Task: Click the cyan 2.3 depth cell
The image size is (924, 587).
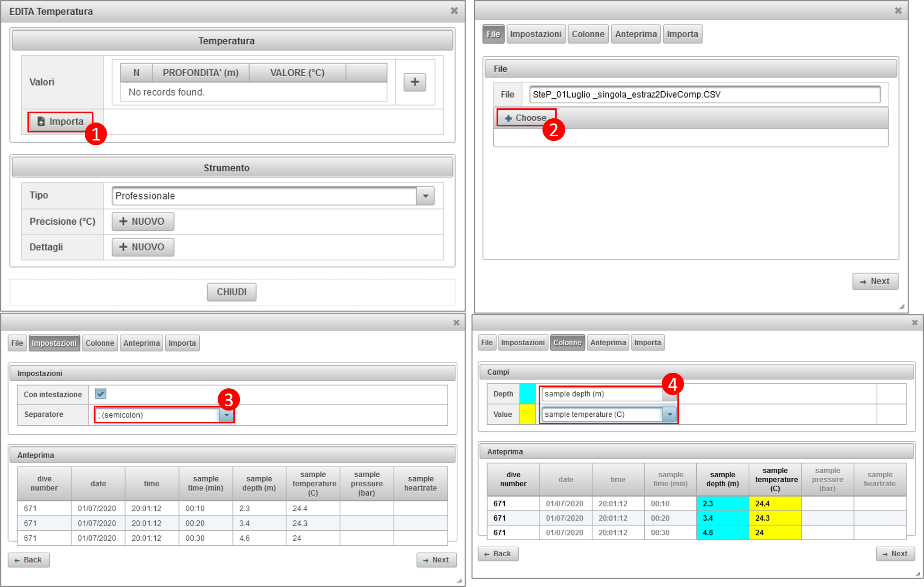Action: tap(722, 504)
